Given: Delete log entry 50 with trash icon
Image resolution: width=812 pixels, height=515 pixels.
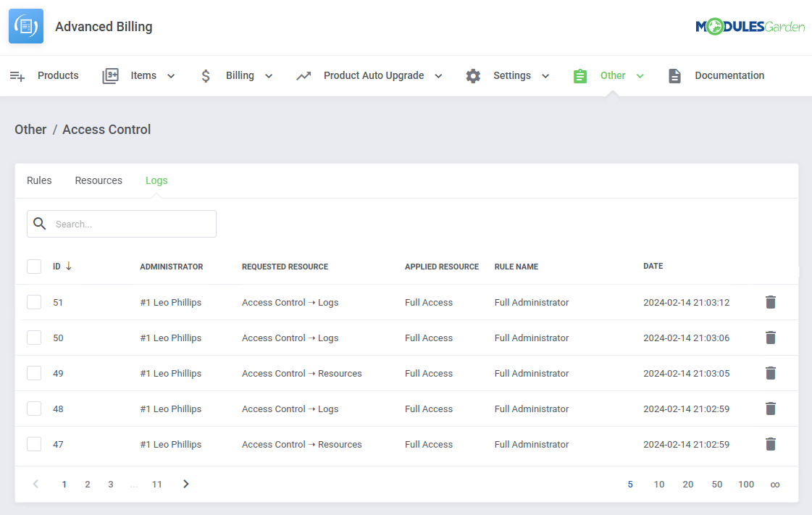Looking at the screenshot, I should [771, 338].
